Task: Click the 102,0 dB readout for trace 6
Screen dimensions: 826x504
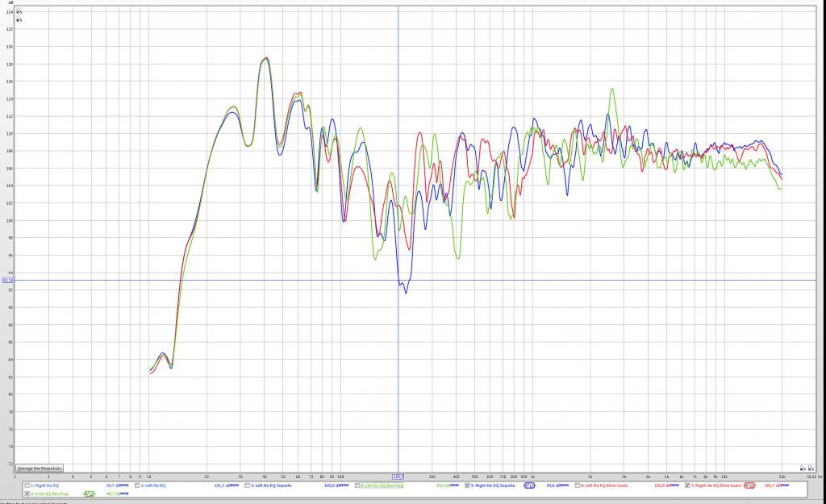Action: click(663, 485)
